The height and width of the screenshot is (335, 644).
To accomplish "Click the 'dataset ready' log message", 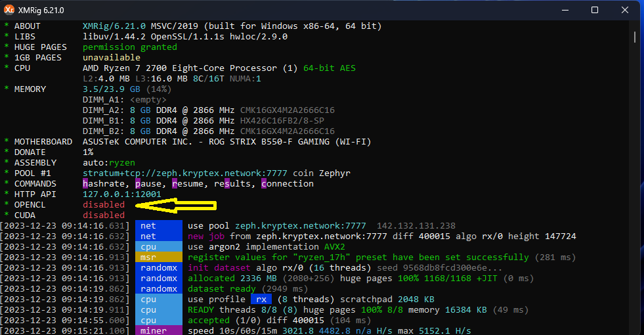I will (222, 288).
